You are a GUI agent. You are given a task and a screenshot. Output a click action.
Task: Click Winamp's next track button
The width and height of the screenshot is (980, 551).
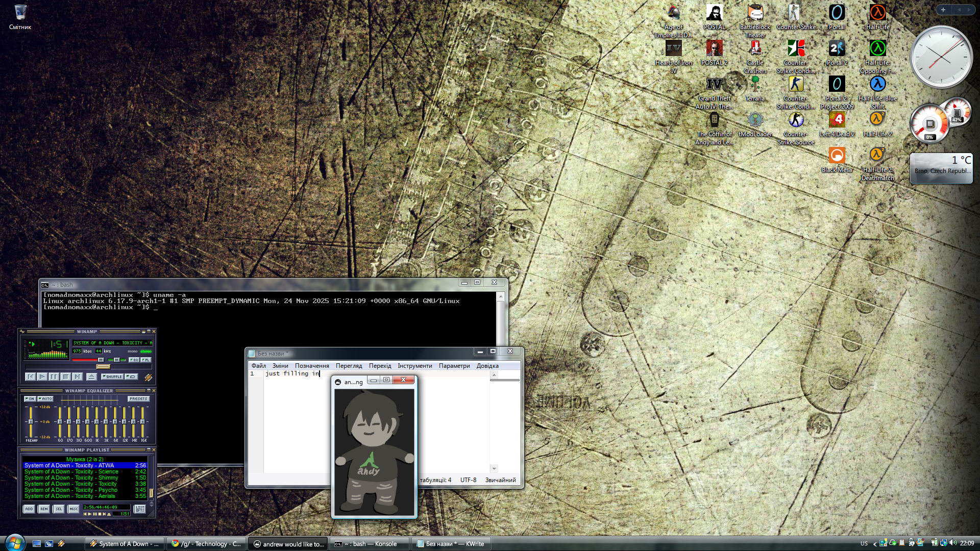point(77,377)
